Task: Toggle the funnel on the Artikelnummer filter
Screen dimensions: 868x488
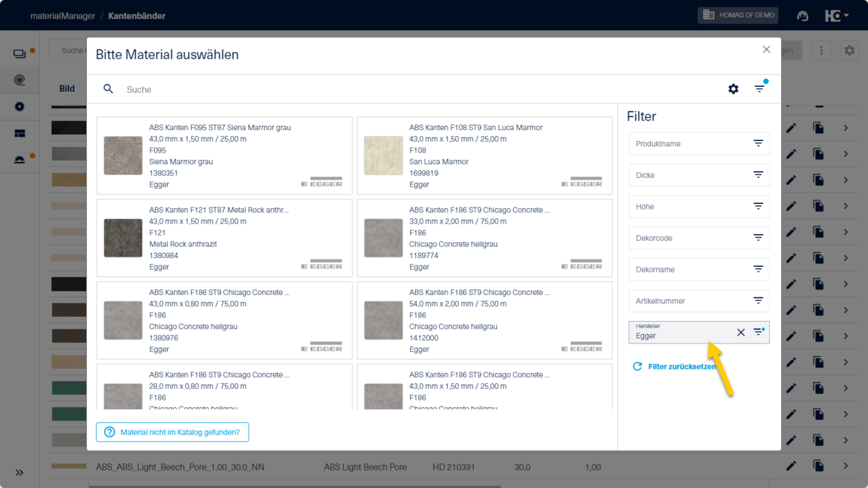Action: pos(759,301)
